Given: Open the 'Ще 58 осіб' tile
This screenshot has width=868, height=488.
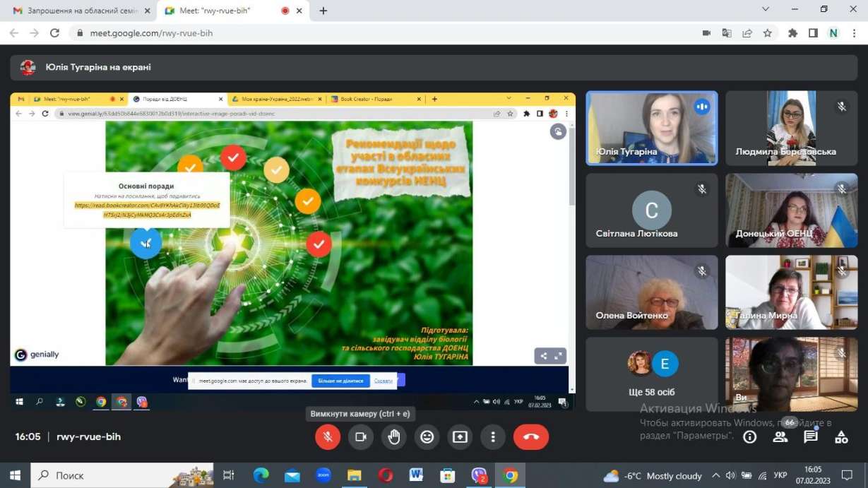Looking at the screenshot, I should 652,374.
